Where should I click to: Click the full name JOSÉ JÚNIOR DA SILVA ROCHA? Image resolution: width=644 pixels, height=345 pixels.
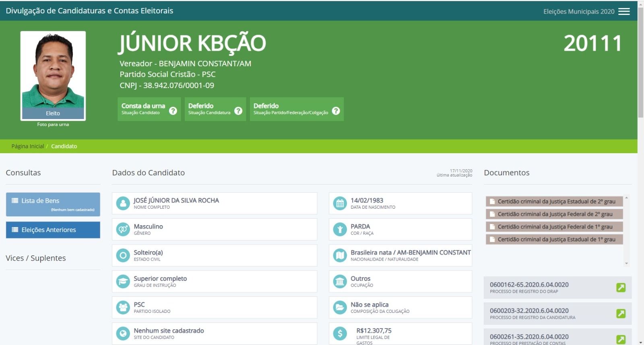(176, 200)
